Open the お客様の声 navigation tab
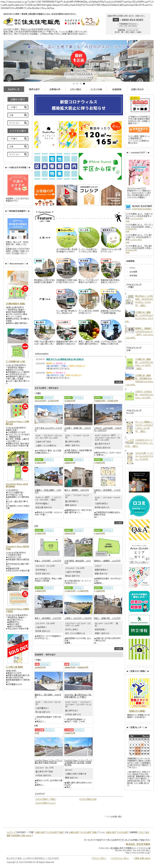The height and width of the screenshot is (868, 157). coord(55,89)
